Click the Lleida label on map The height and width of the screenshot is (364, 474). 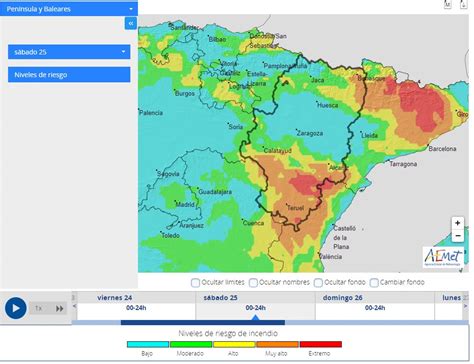[x=370, y=135]
